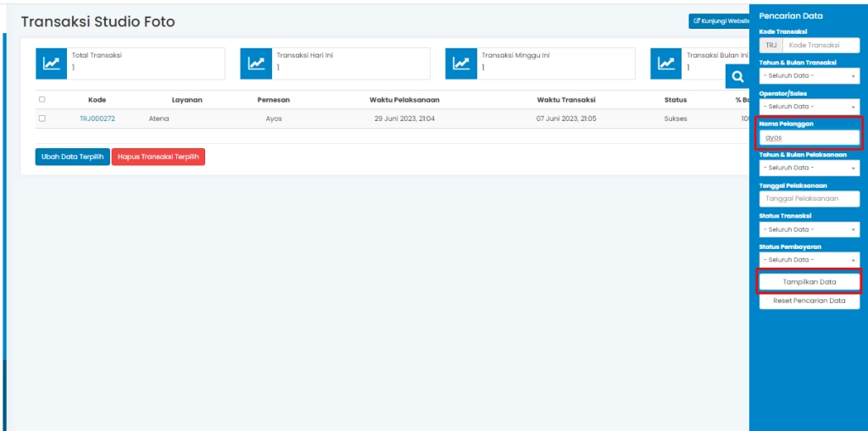Image resolution: width=868 pixels, height=431 pixels.
Task: Click the Tanggal Pelaksanaan date field
Action: (809, 199)
